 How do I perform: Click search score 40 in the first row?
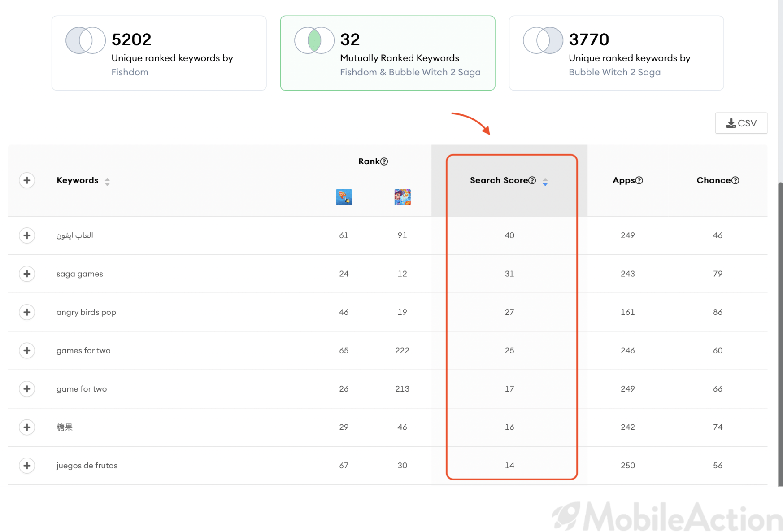(x=509, y=235)
